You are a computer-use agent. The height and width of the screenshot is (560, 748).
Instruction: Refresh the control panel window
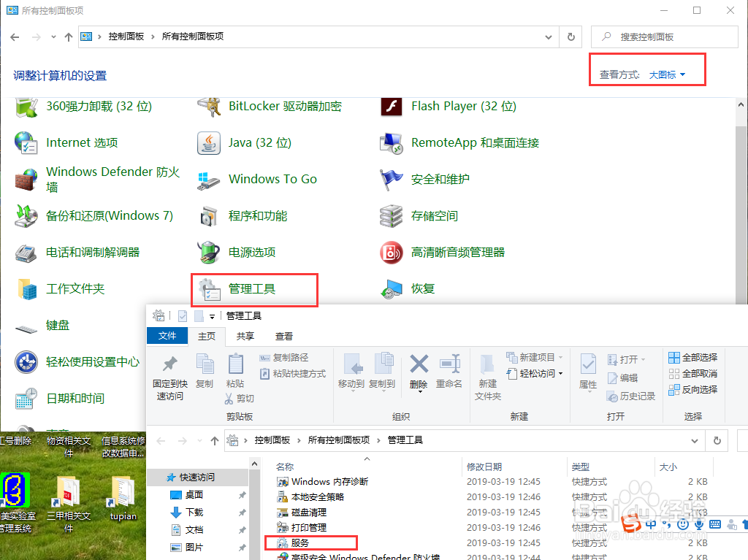pyautogui.click(x=571, y=37)
